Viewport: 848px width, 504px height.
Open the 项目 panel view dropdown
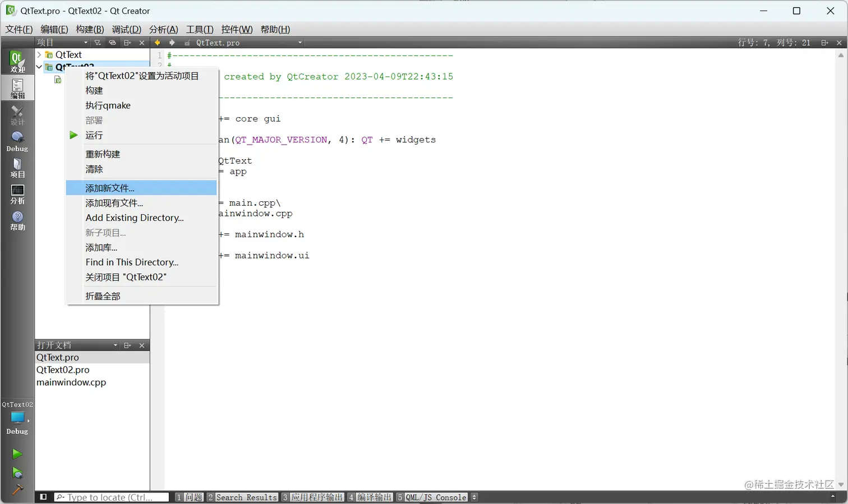coord(86,43)
